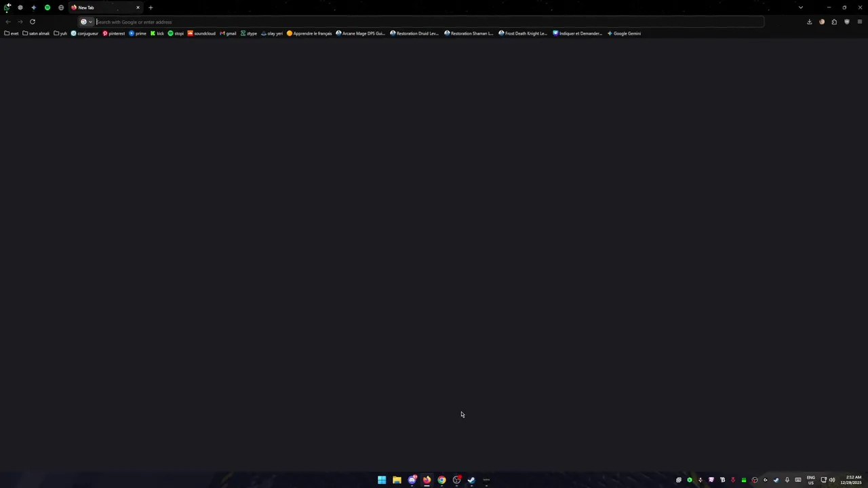Open the Restoration Druid bookmark
Image resolution: width=868 pixels, height=488 pixels.
click(414, 33)
